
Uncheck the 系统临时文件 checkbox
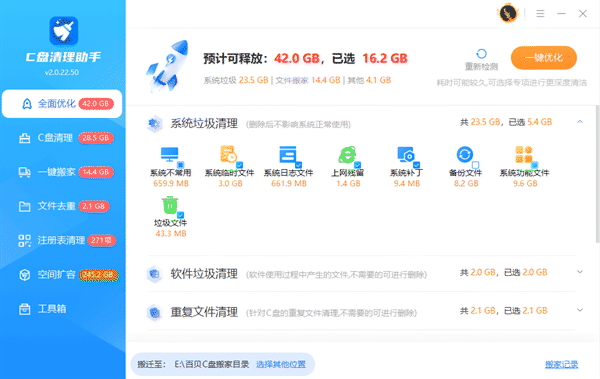pyautogui.click(x=240, y=165)
